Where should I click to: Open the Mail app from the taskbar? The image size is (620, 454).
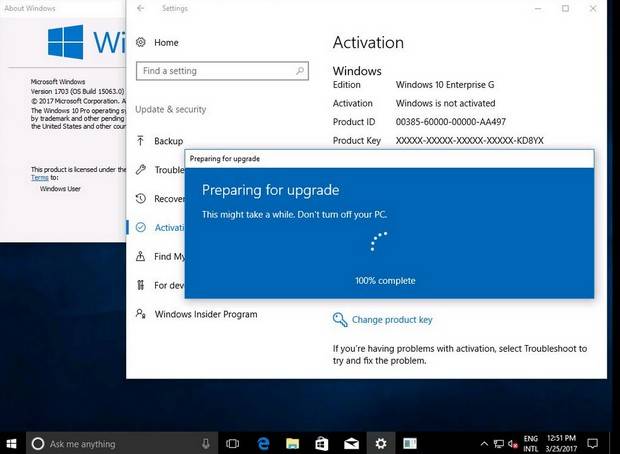click(351, 444)
